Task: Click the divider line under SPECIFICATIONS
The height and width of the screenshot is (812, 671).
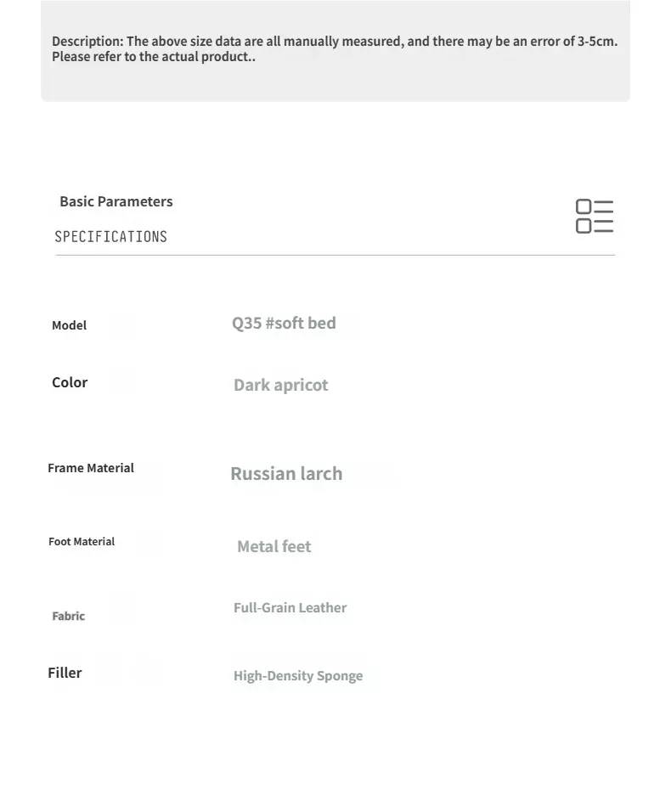Action: tap(335, 255)
